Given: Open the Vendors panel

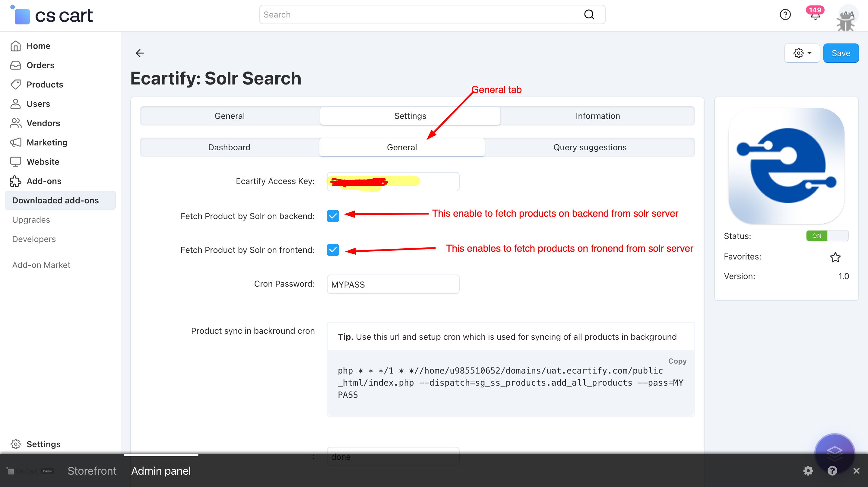Looking at the screenshot, I should 43,123.
